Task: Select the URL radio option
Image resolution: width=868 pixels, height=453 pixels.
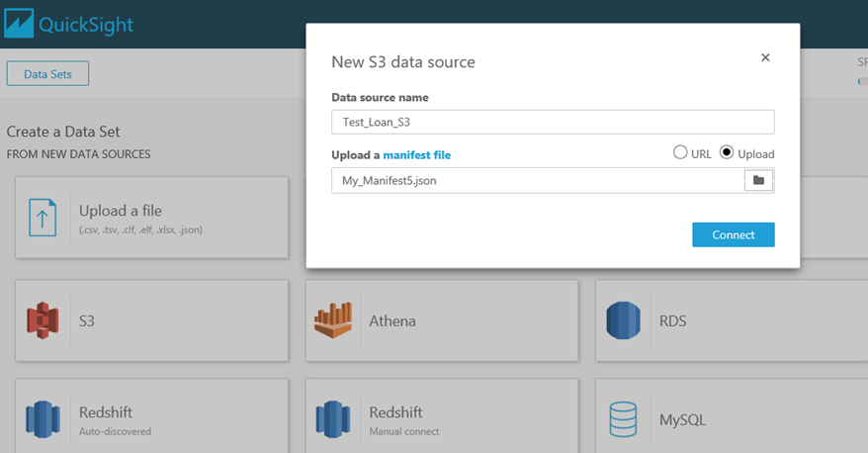Action: pyautogui.click(x=680, y=152)
